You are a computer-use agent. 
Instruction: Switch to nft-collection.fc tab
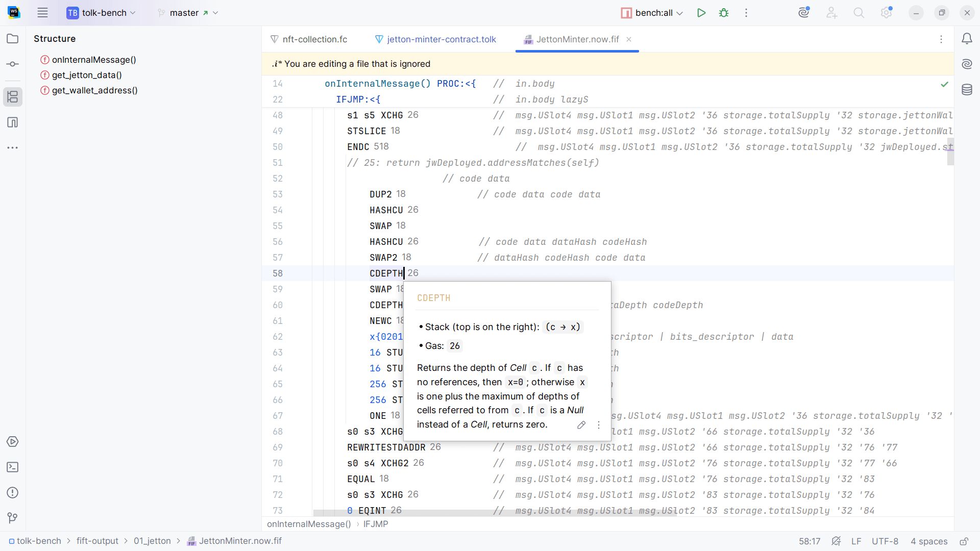[x=309, y=39]
